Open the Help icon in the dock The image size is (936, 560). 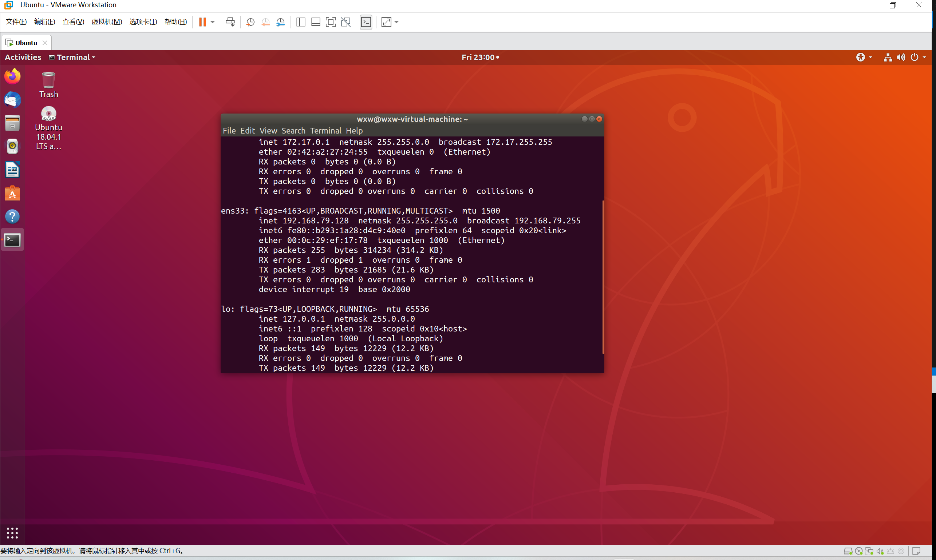[12, 217]
